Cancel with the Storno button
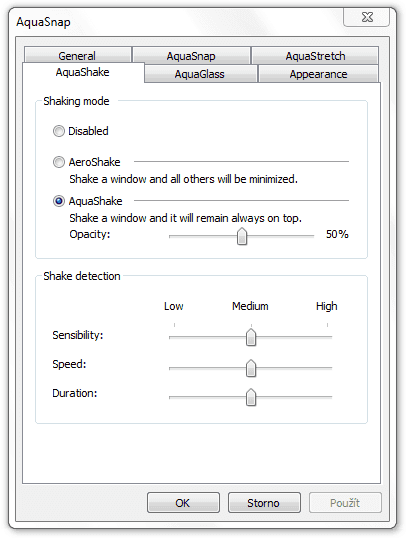The height and width of the screenshot is (538, 407). tap(264, 503)
